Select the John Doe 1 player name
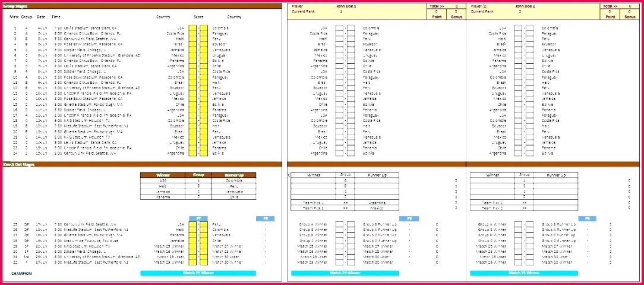The width and height of the screenshot is (644, 285). click(x=346, y=6)
